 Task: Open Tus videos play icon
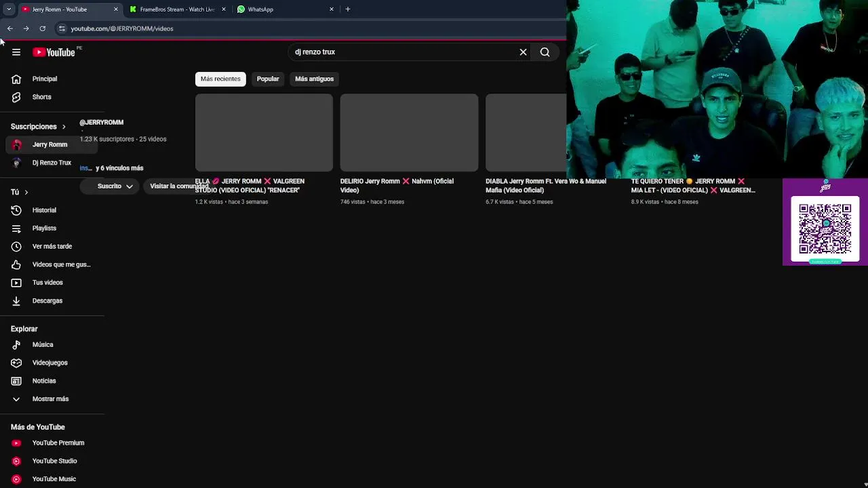coord(16,283)
